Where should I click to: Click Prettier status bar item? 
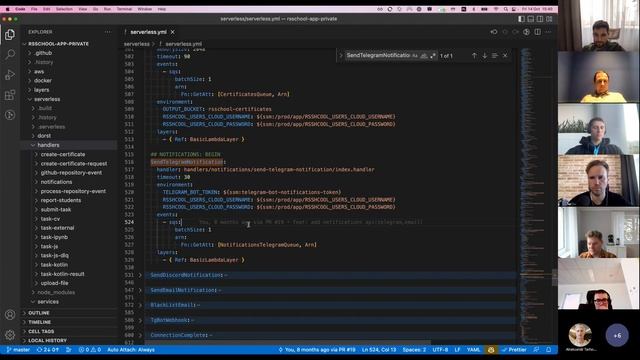(x=514, y=350)
